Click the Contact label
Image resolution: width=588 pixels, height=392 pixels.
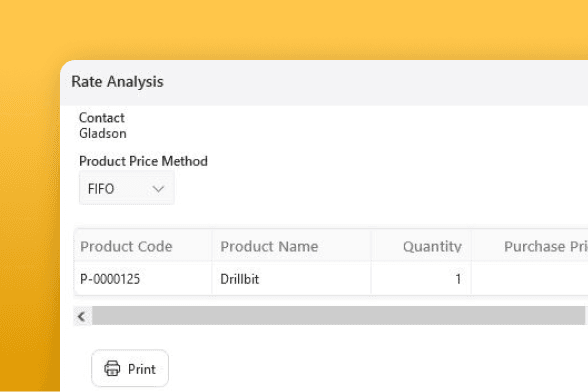pos(102,118)
